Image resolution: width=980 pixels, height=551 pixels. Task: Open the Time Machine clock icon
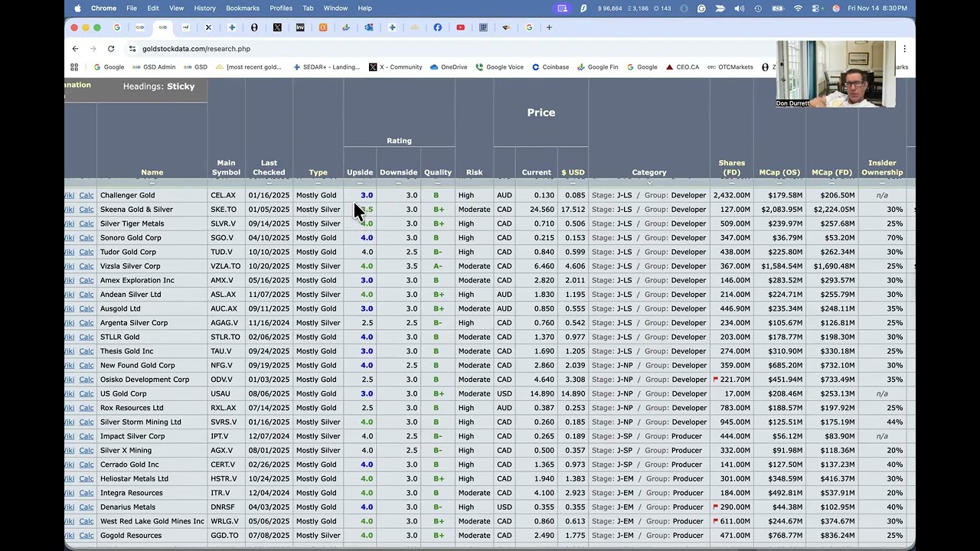[x=758, y=8]
